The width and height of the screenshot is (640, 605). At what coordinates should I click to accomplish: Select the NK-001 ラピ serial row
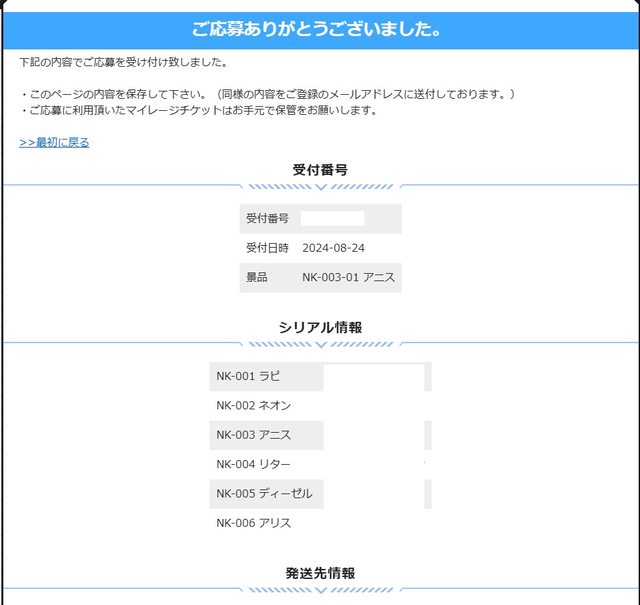(248, 376)
